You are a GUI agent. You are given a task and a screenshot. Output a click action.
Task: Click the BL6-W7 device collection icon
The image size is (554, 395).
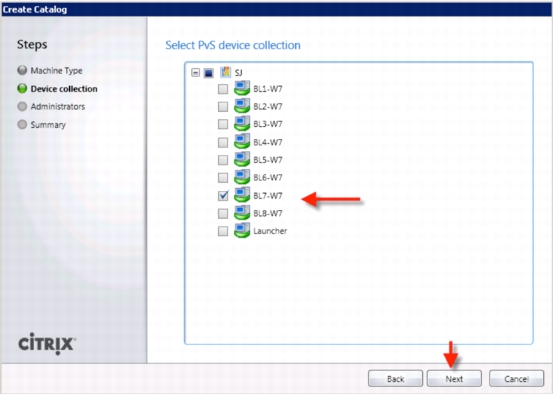[242, 177]
